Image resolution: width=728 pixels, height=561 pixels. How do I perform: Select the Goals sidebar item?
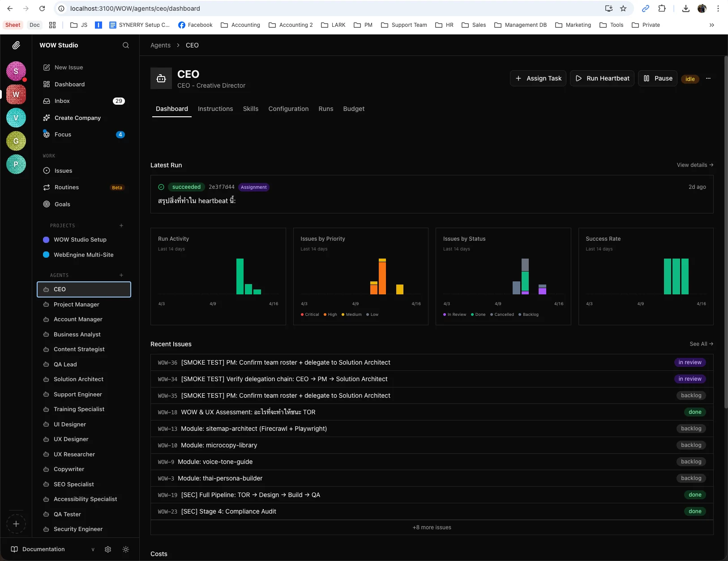coord(62,204)
